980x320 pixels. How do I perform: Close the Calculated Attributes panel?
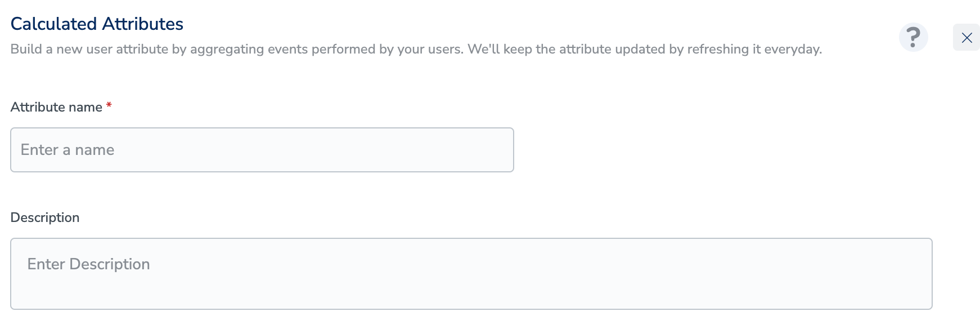coord(966,37)
